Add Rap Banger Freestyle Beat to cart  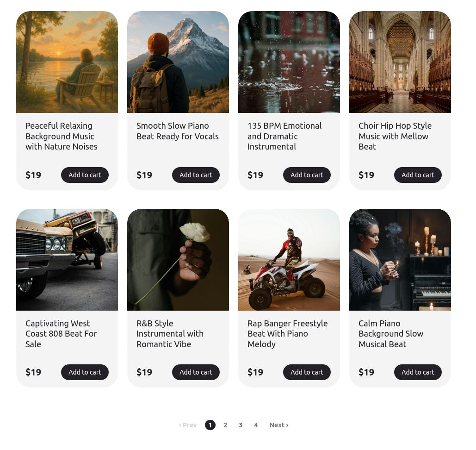tap(307, 372)
